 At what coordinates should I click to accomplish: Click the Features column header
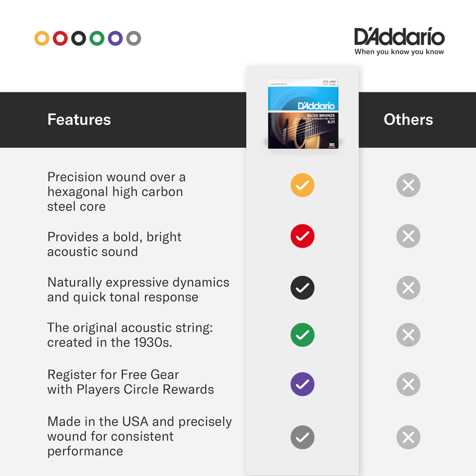coord(79,120)
